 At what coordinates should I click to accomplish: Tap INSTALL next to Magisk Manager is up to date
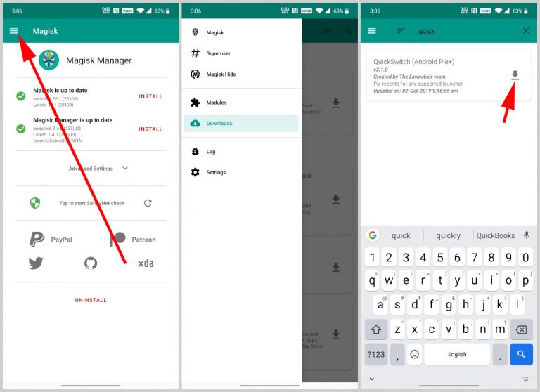point(150,129)
